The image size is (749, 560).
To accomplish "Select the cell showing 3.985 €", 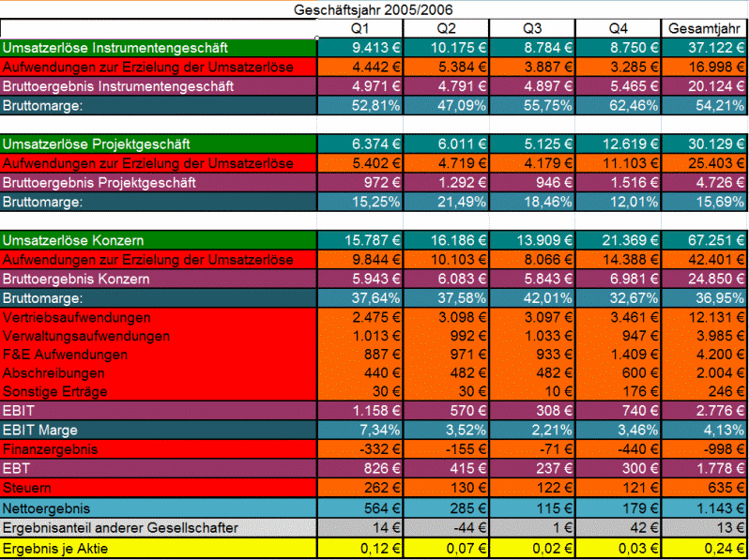I will (705, 336).
